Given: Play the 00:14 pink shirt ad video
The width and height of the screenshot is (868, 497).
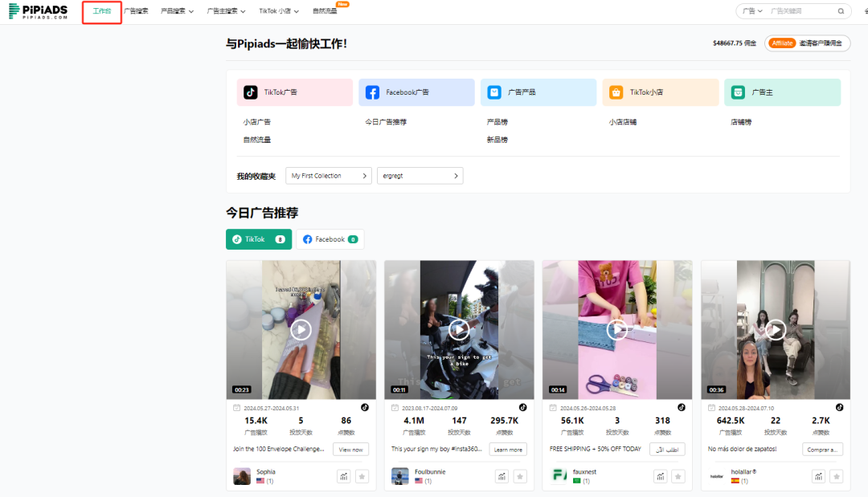Looking at the screenshot, I should tap(616, 329).
